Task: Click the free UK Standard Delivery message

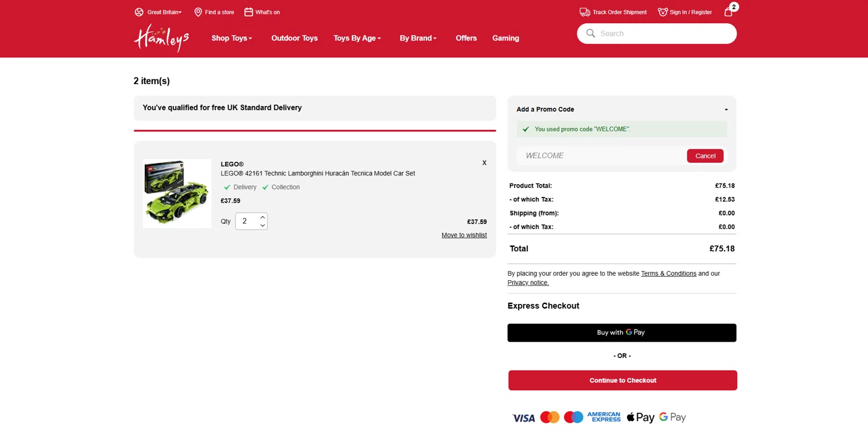Action: click(x=222, y=108)
